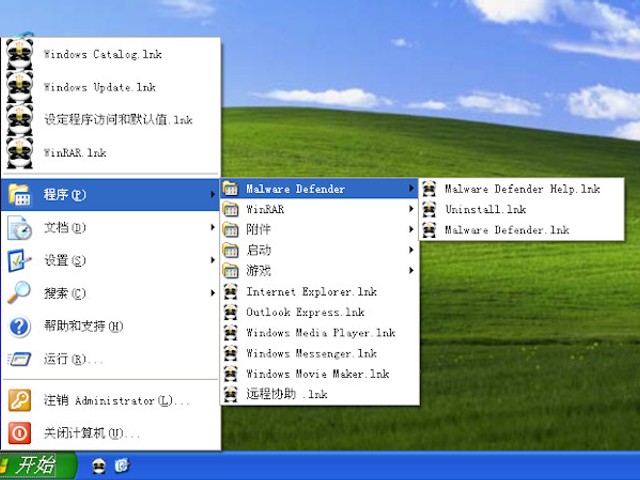
Task: Expand the 附件 submenu arrow
Action: (411, 229)
